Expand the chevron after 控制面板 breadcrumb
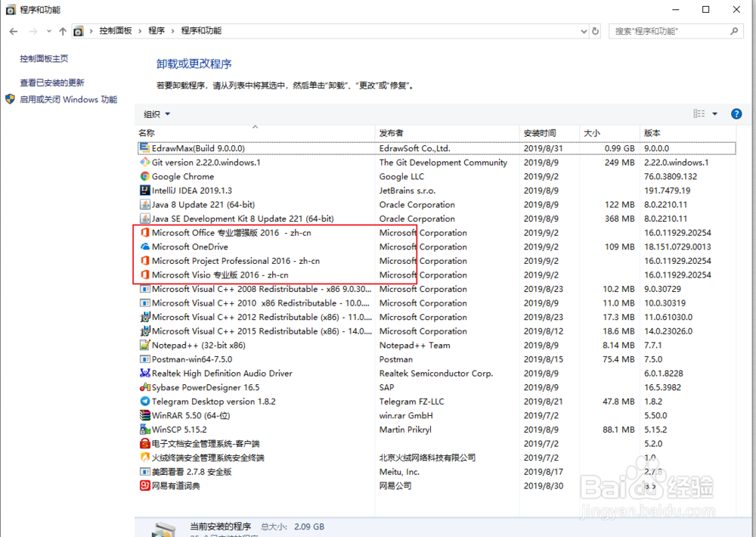 point(140,31)
